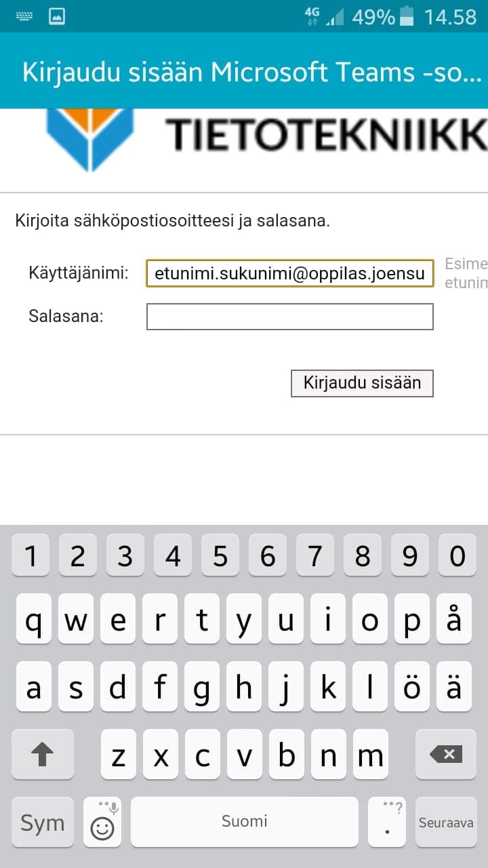Screen dimensions: 488x868
Task: Tap the battery icon in status bar
Action: click(407, 16)
